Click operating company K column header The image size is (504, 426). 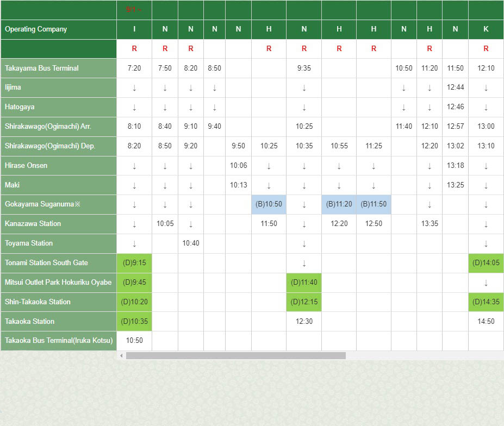(486, 29)
